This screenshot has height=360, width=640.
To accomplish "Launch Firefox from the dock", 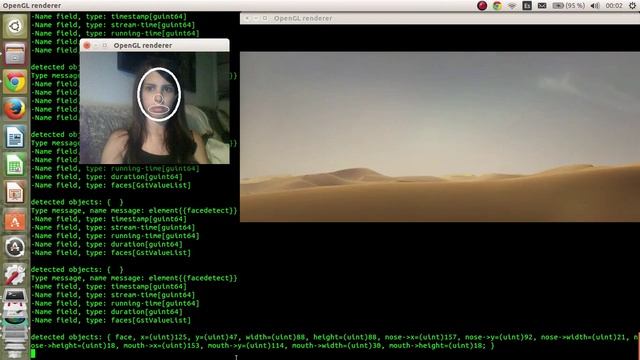I will click(x=15, y=109).
